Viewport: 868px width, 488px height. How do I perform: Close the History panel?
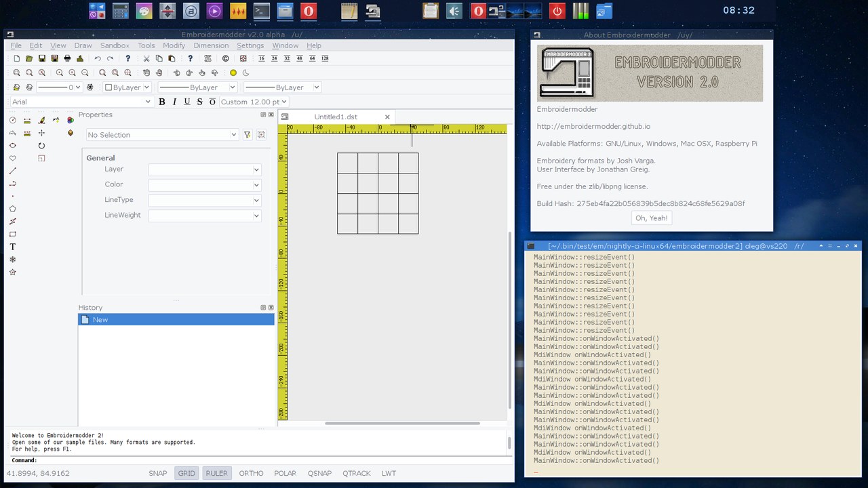[x=271, y=307]
